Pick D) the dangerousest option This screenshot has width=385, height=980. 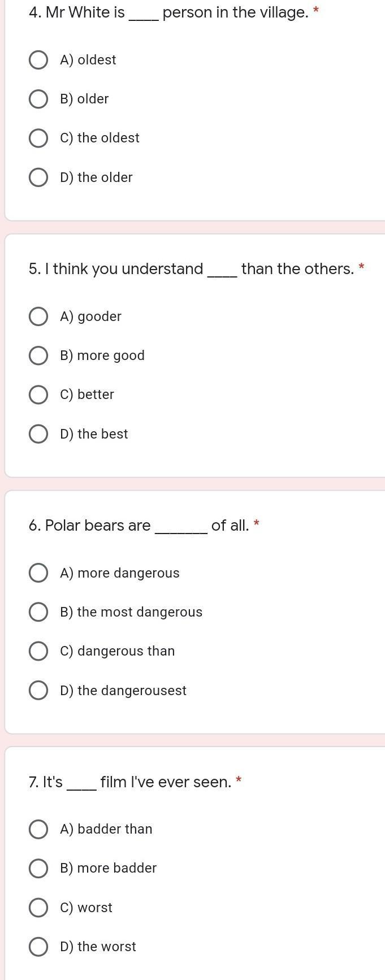[38, 691]
